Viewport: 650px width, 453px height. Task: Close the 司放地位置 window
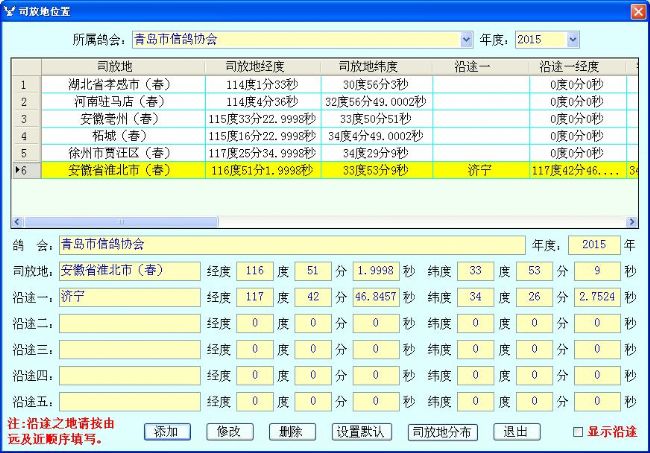tap(638, 12)
